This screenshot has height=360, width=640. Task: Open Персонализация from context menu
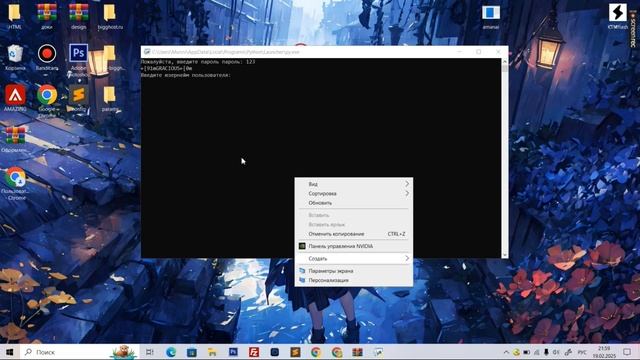tap(353, 280)
